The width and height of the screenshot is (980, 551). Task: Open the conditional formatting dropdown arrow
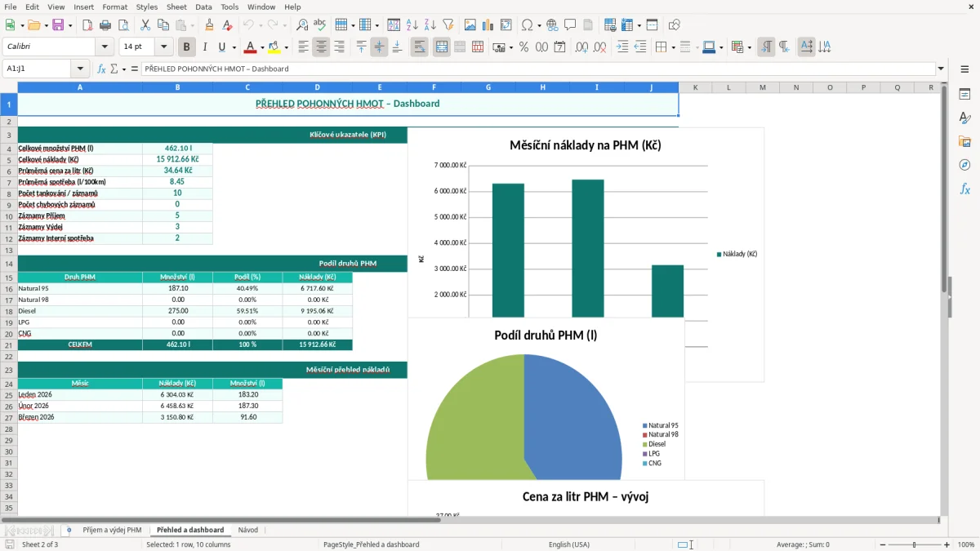[749, 47]
